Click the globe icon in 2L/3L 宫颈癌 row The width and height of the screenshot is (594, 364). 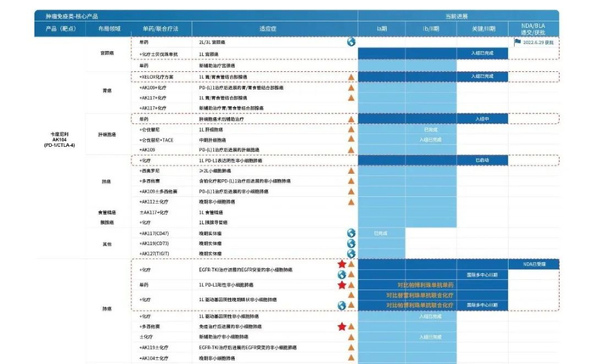pos(351,42)
